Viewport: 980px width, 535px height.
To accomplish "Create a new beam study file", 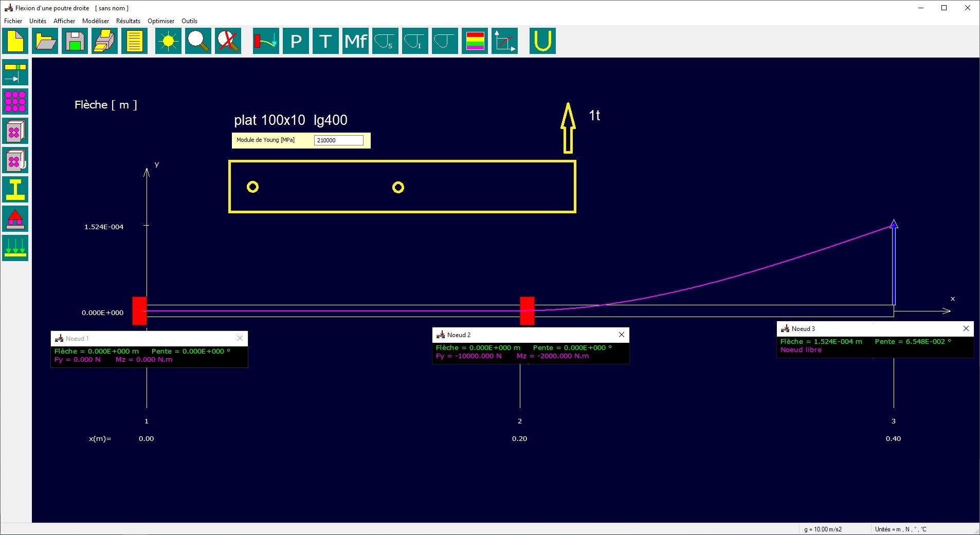I will click(15, 41).
